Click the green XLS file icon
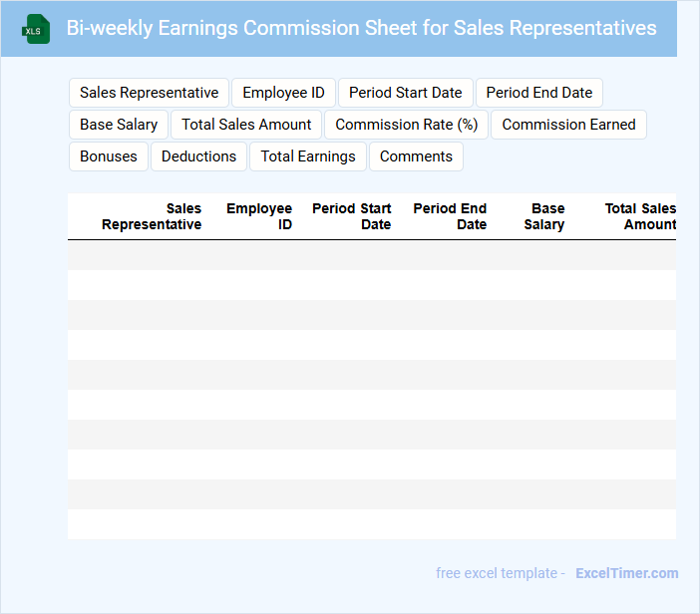Image resolution: width=700 pixels, height=614 pixels. (36, 29)
